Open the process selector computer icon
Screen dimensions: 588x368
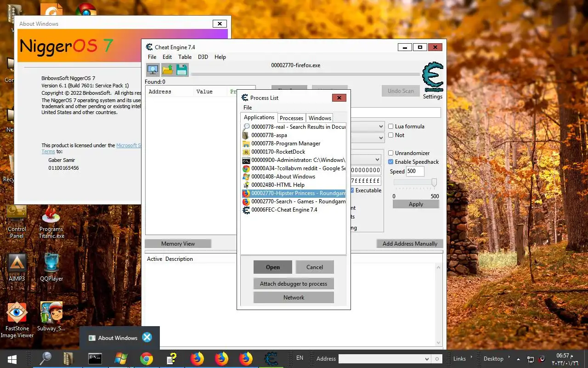pyautogui.click(x=153, y=70)
